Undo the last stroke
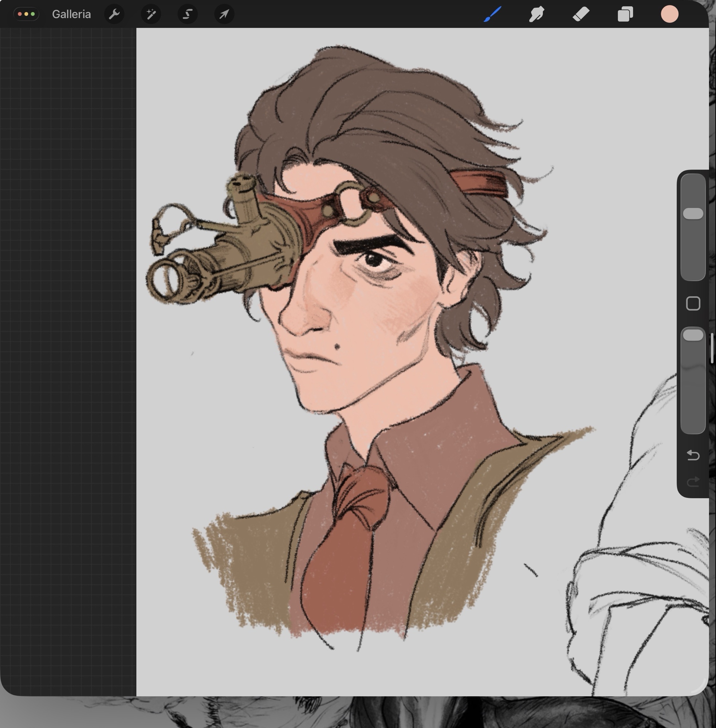 tap(693, 455)
